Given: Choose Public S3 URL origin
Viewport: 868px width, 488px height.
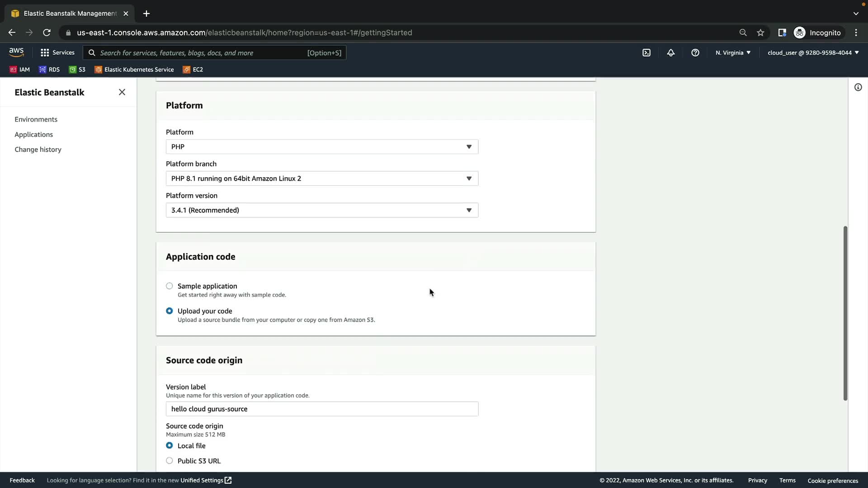Looking at the screenshot, I should (x=170, y=461).
